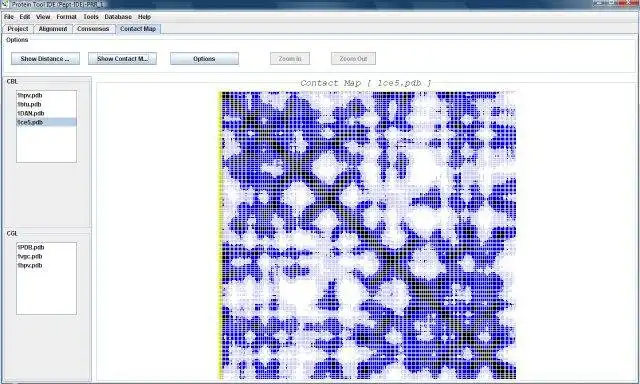Select 1bpv.pdb in the CBL list
Screen dimensions: 640x384
pos(46,95)
